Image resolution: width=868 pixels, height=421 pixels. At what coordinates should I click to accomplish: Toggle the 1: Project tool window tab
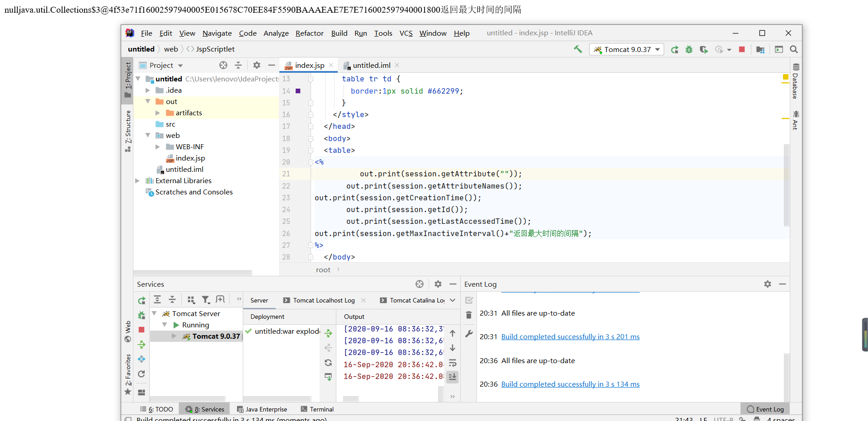pos(127,80)
